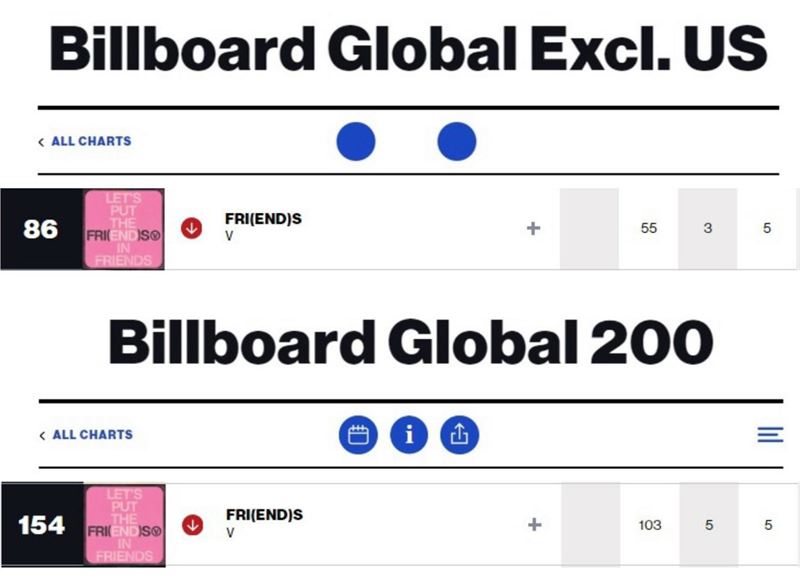Open artist V under the rank 154 song
This screenshot has width=800, height=584.
point(230,533)
